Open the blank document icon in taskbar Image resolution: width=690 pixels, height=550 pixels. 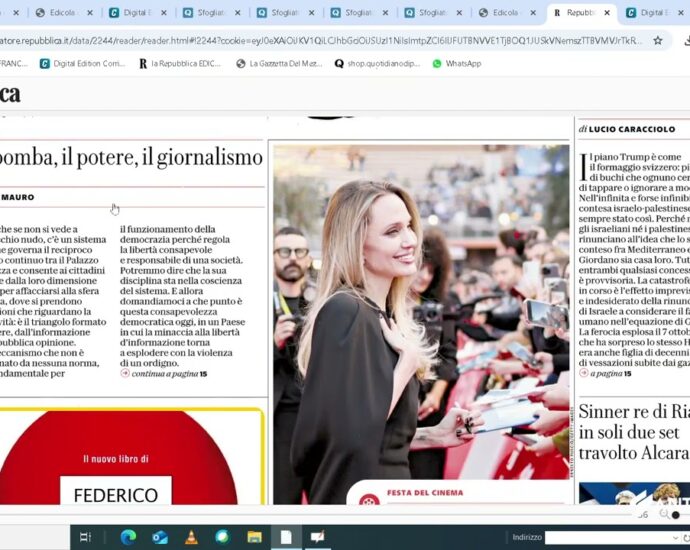pos(286,537)
